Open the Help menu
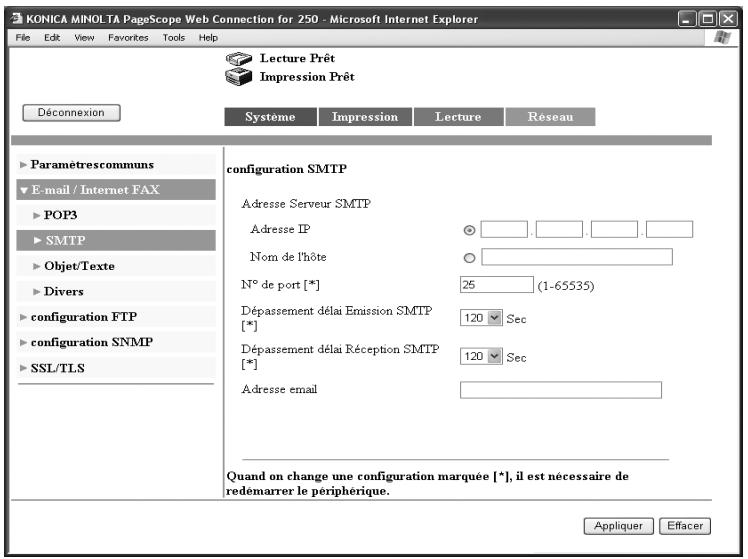This screenshot has width=748, height=559. 208,38
